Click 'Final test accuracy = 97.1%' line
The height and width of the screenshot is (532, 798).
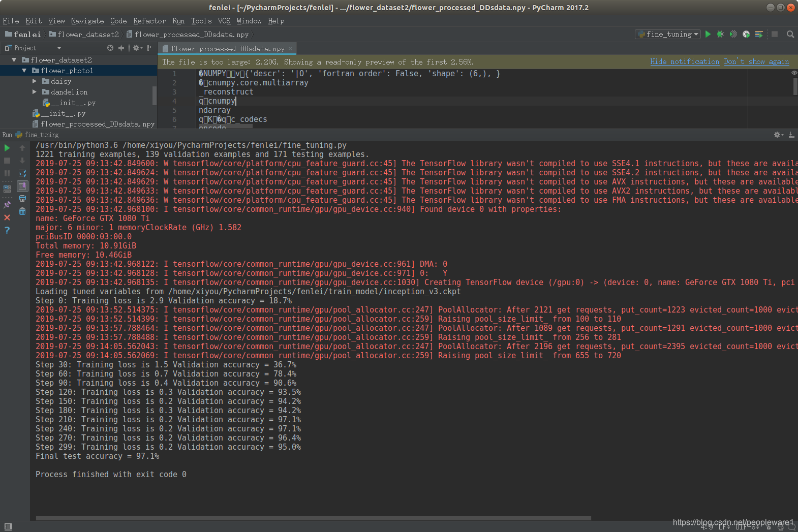point(97,456)
